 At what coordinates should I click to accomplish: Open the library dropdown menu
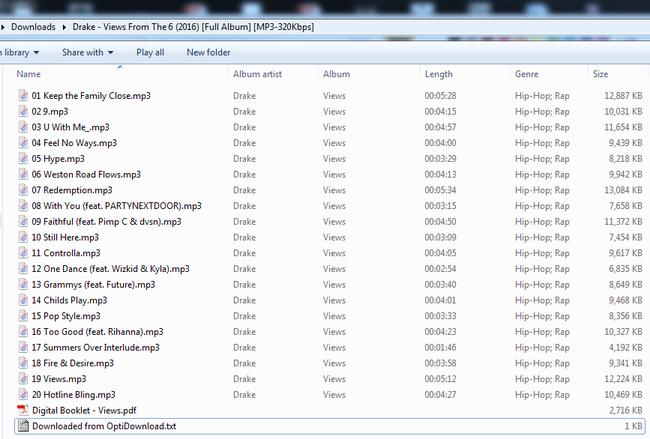(x=19, y=52)
